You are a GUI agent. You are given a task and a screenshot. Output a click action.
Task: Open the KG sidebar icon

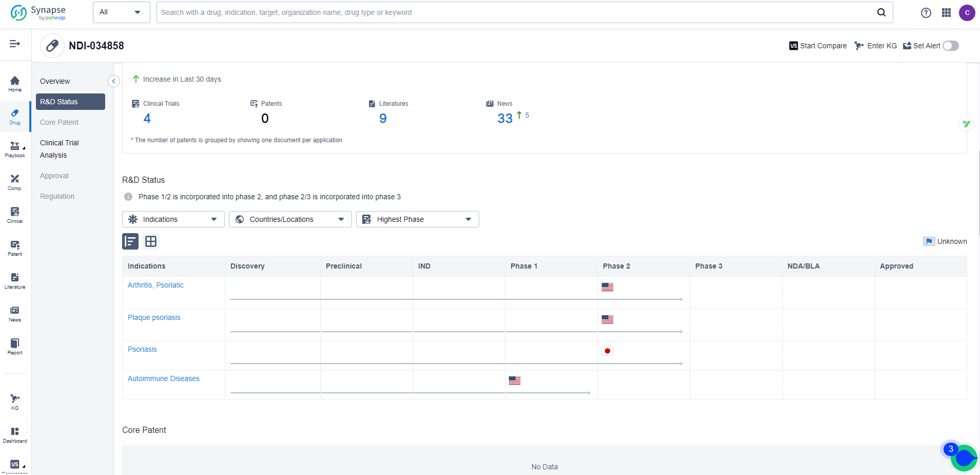15,402
